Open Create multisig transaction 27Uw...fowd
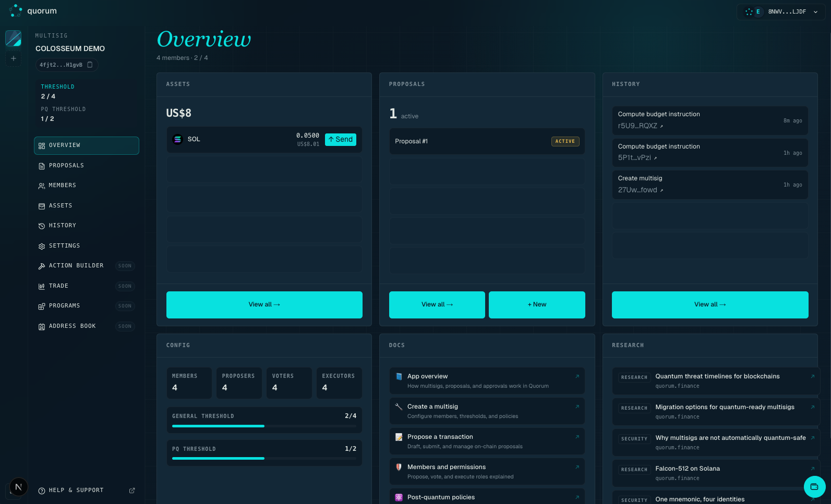This screenshot has height=504, width=831. click(641, 190)
